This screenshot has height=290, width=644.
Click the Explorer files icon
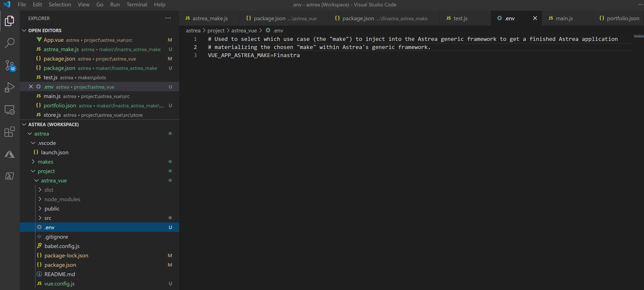coord(10,21)
